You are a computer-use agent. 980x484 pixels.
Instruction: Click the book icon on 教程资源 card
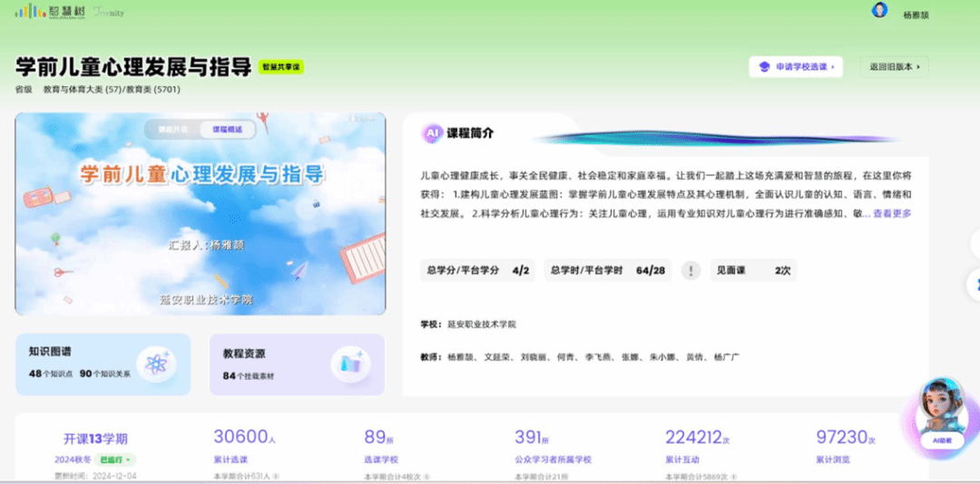(348, 364)
